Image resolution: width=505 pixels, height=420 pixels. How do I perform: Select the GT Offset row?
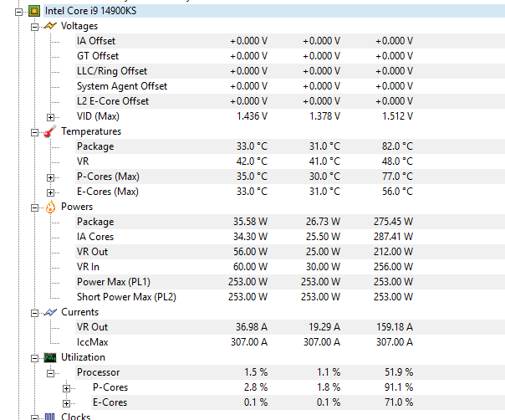click(x=290, y=56)
